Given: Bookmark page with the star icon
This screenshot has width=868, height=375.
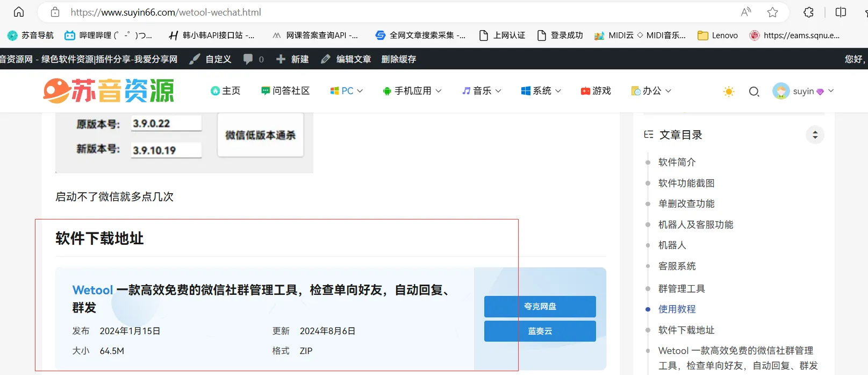Looking at the screenshot, I should (x=772, y=12).
